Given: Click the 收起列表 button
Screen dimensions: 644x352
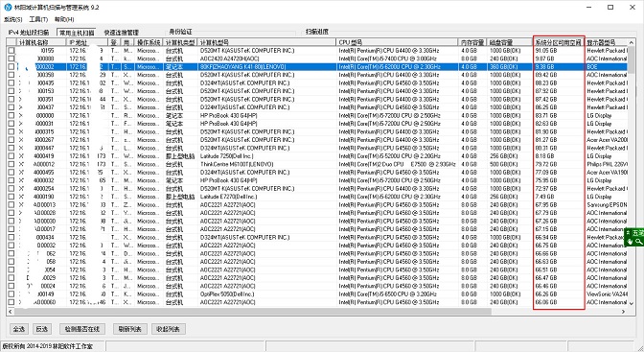Looking at the screenshot, I should tap(168, 329).
